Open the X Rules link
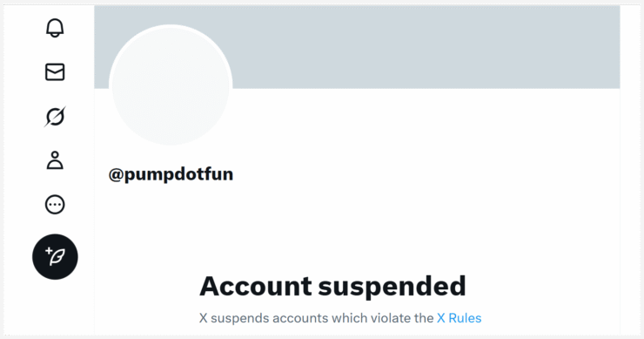644x339 pixels. (x=459, y=318)
